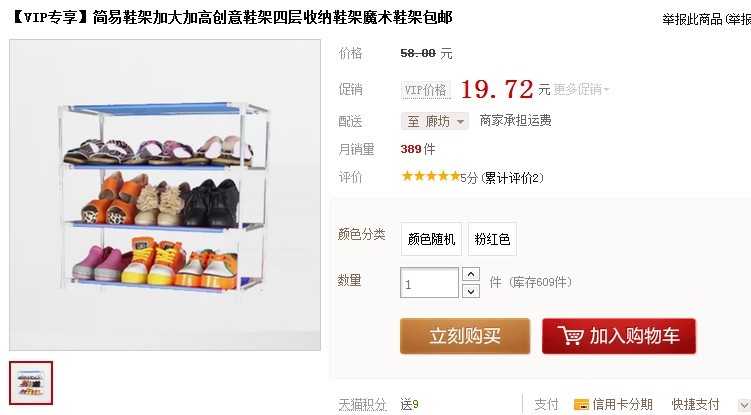The width and height of the screenshot is (751, 415).
Task: Click the quantity input field
Action: [x=429, y=283]
